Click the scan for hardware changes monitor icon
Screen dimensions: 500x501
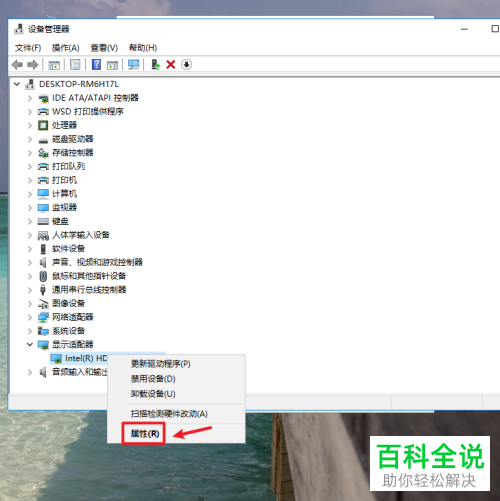[134, 64]
